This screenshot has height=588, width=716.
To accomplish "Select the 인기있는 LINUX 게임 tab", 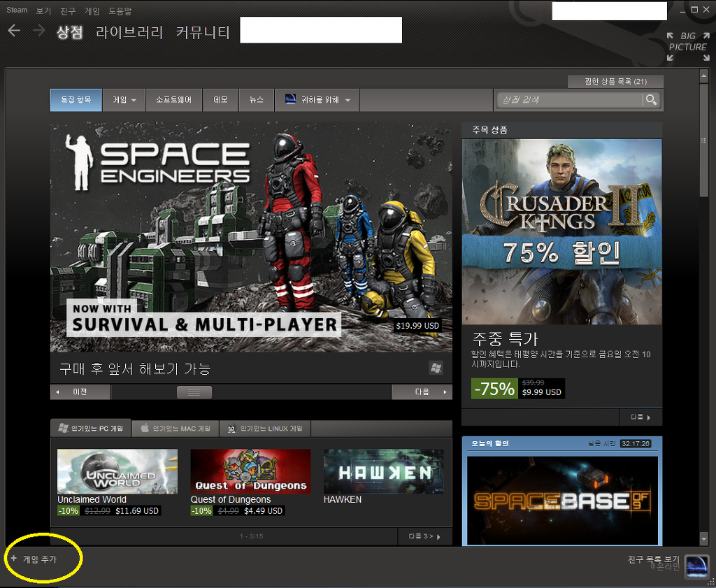I will pos(265,429).
